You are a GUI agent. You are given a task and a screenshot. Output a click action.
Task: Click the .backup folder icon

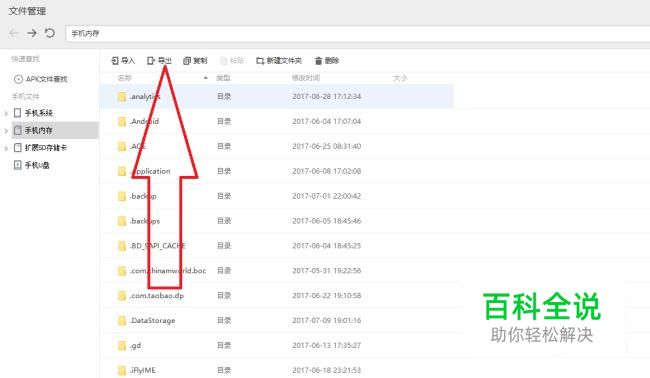coord(122,196)
